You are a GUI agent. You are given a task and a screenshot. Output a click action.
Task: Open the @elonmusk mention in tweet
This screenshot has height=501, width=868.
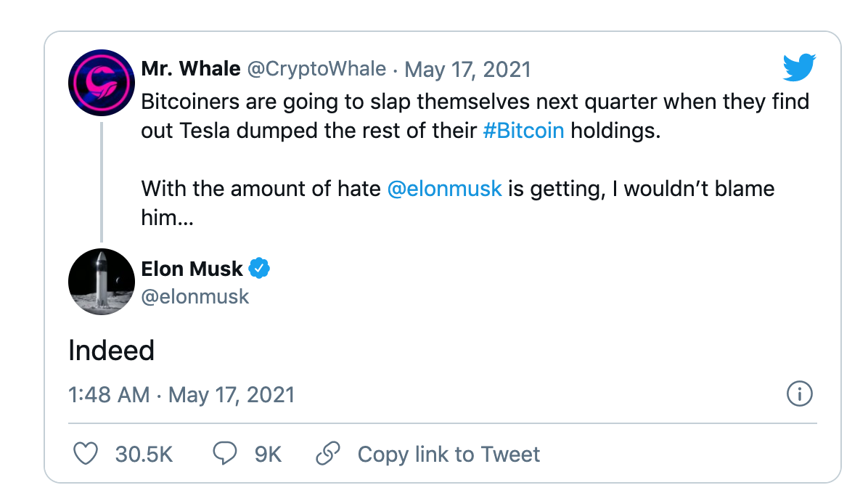coord(445,189)
